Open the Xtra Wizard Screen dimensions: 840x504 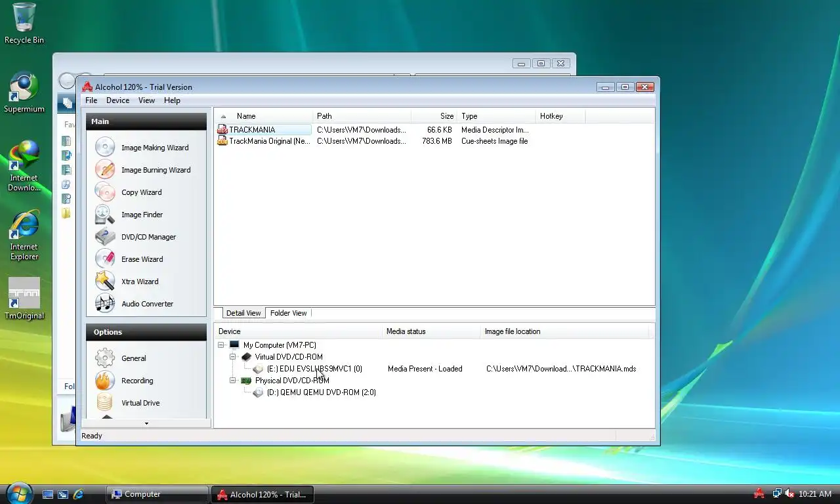click(x=128, y=282)
